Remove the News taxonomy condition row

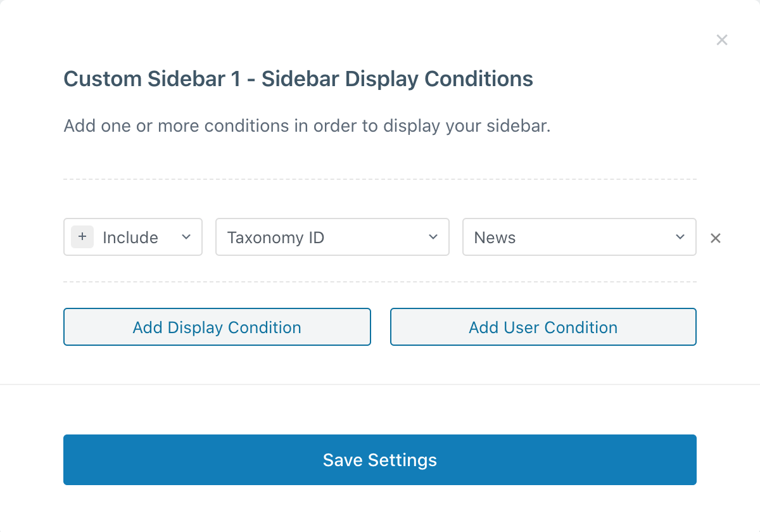716,238
